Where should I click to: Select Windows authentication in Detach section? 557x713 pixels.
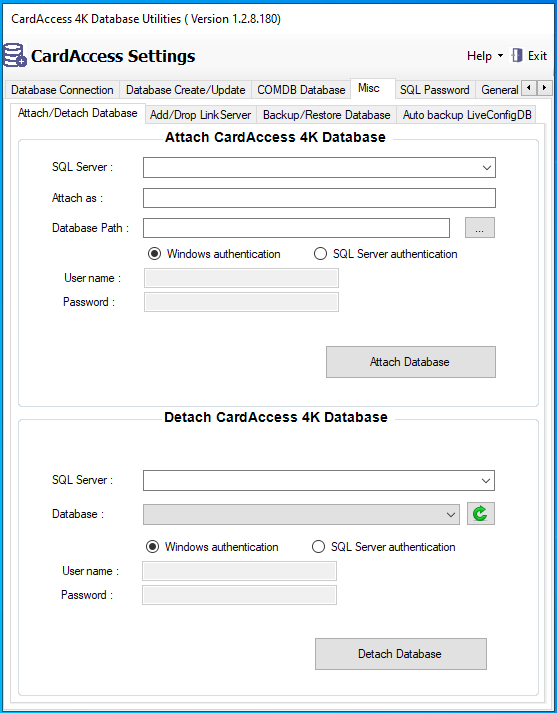click(212, 547)
